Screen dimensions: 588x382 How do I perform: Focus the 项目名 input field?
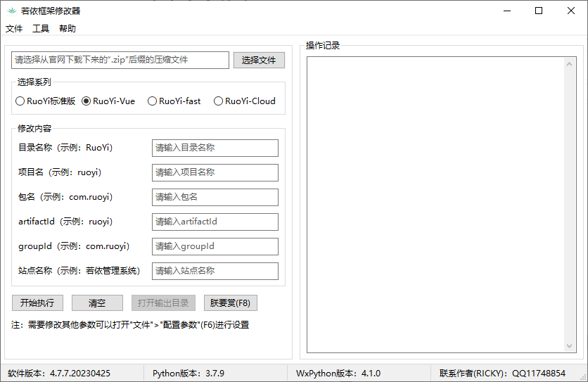[x=215, y=172]
